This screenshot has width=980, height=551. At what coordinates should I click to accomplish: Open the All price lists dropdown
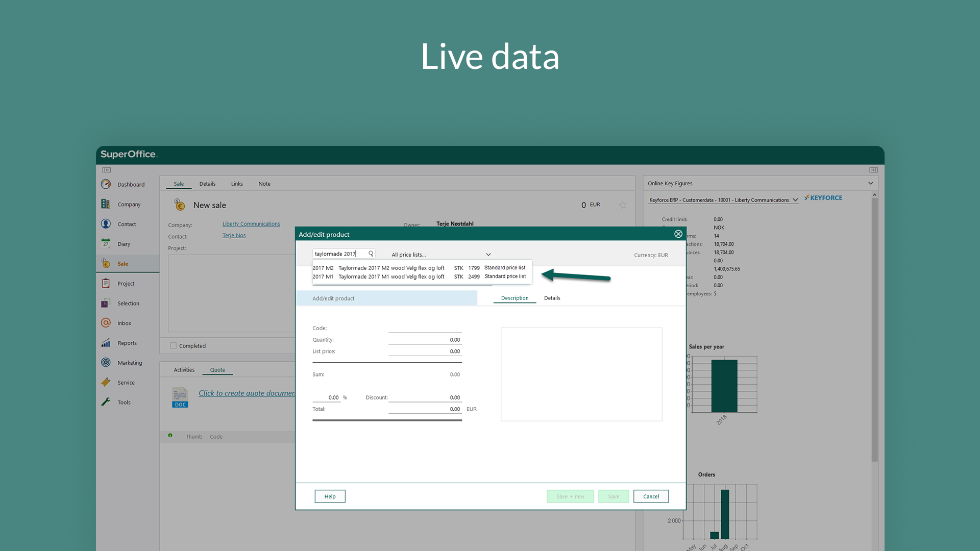point(441,255)
